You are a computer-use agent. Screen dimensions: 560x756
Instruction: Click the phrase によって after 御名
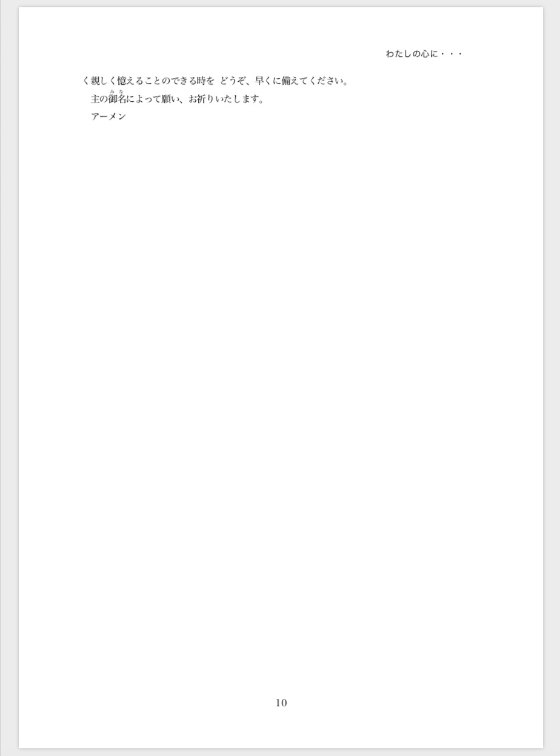(144, 99)
